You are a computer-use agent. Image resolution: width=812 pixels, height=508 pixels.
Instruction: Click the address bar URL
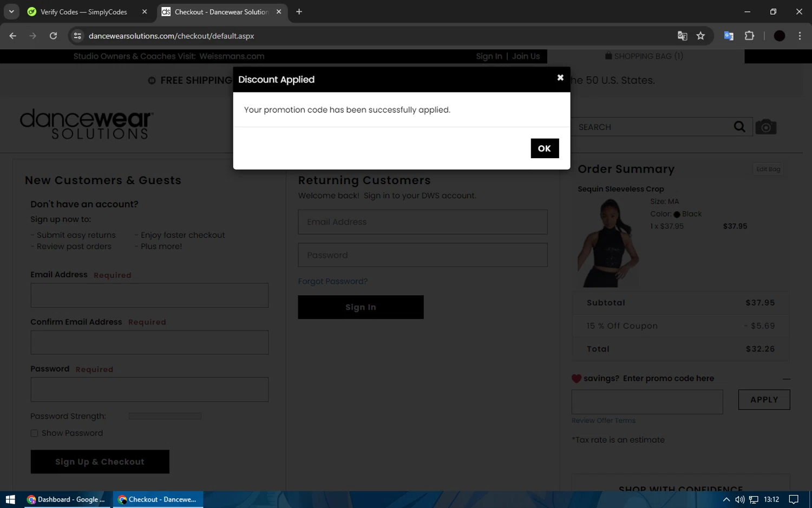171,36
